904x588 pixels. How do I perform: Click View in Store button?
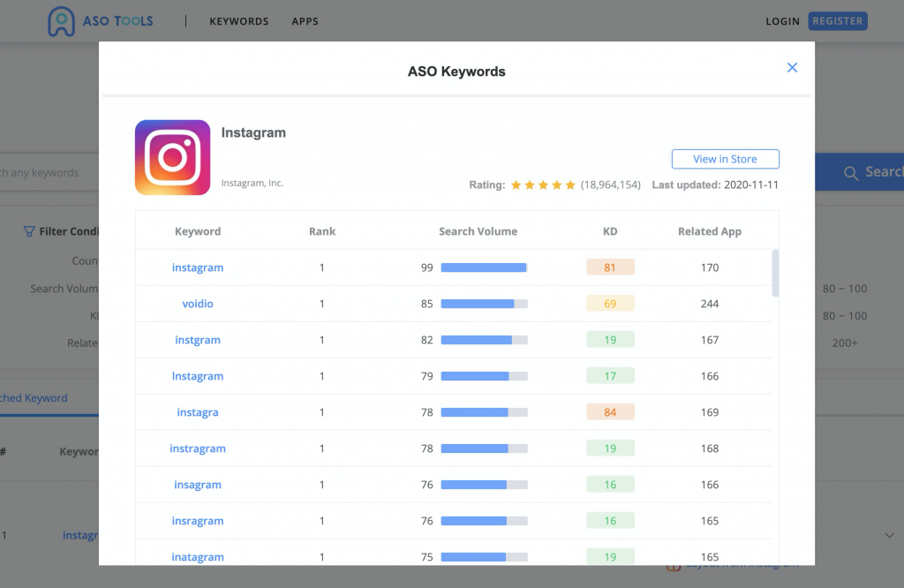pos(725,159)
